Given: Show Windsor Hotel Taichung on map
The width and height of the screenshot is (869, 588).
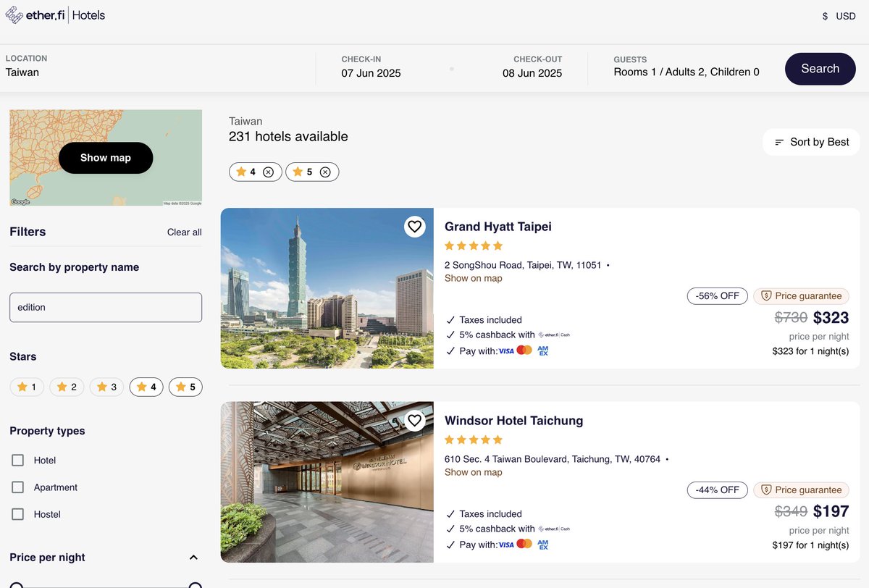Looking at the screenshot, I should point(474,472).
